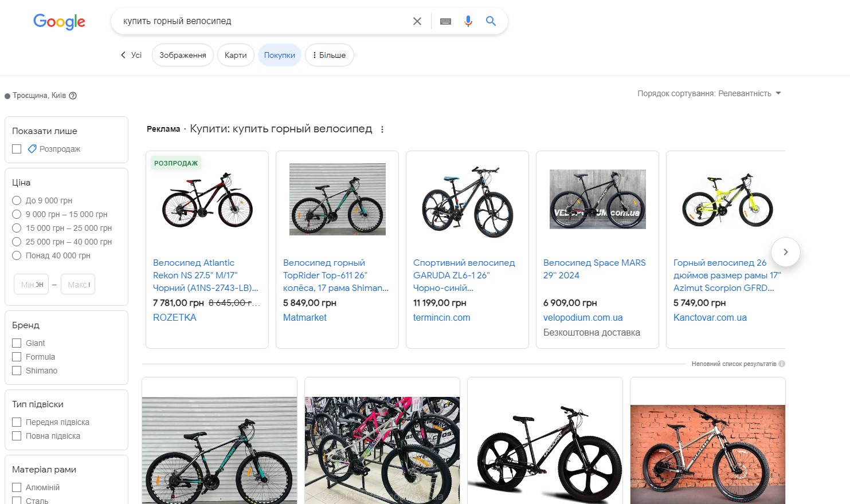Check the Giant brand filter
This screenshot has width=850, height=504.
(17, 343)
